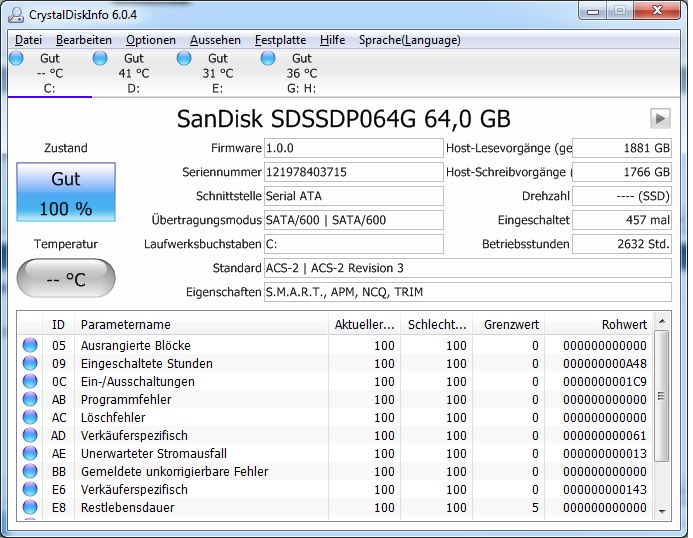This screenshot has height=538, width=693.
Task: Sort by ID column header
Action: pyautogui.click(x=58, y=324)
